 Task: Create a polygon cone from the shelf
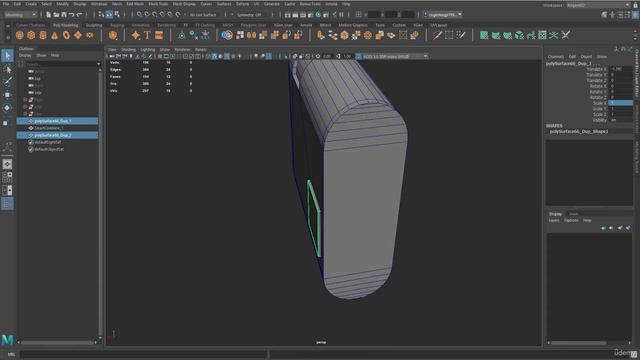tap(54, 36)
